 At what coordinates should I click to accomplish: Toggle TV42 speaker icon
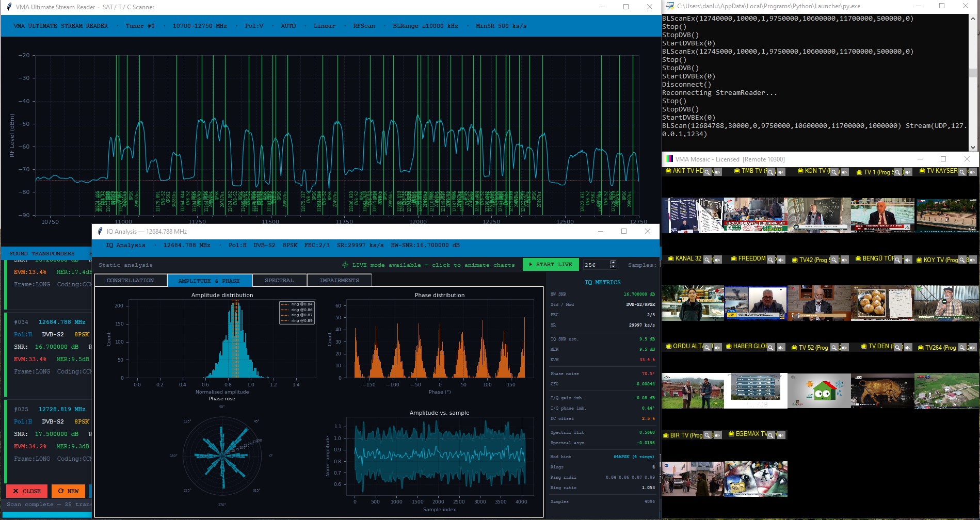pyautogui.click(x=844, y=259)
